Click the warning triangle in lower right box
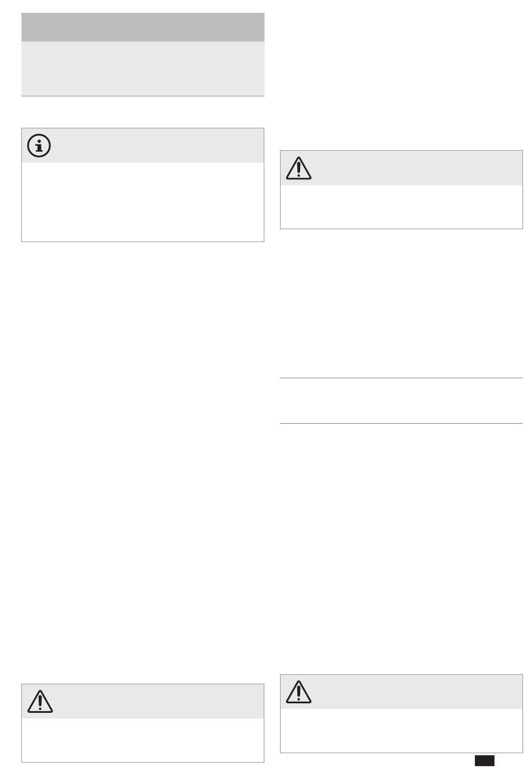The height and width of the screenshot is (770, 532). click(298, 692)
